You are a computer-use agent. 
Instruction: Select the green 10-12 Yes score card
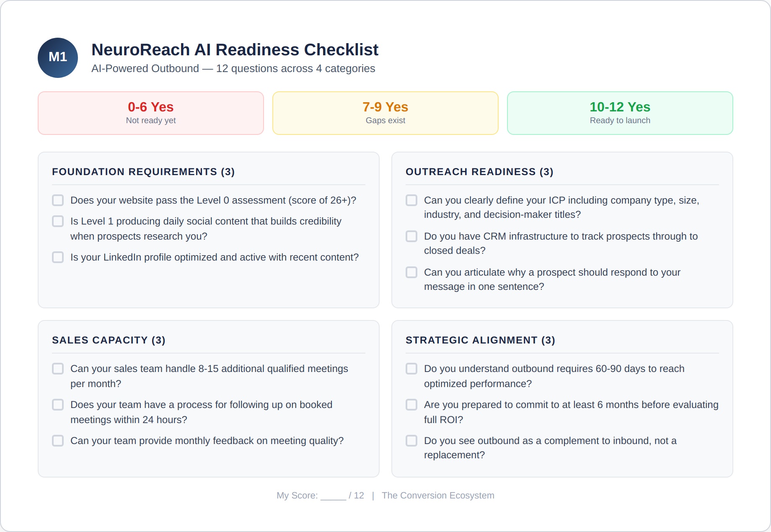coord(620,113)
